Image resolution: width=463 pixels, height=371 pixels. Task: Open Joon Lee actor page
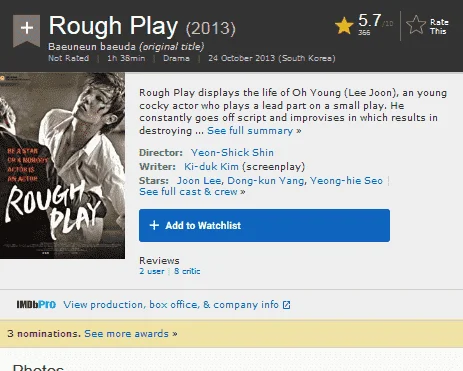pyautogui.click(x=199, y=181)
